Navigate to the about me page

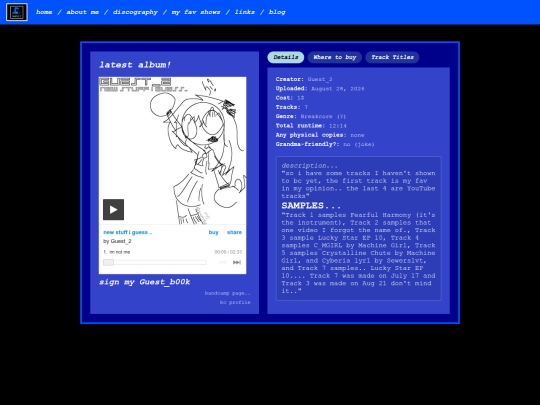tap(83, 12)
